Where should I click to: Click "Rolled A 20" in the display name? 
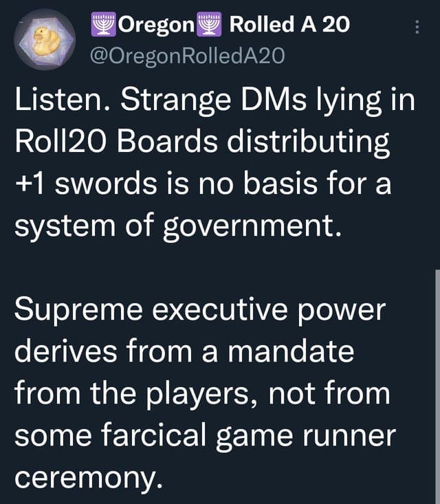click(289, 25)
